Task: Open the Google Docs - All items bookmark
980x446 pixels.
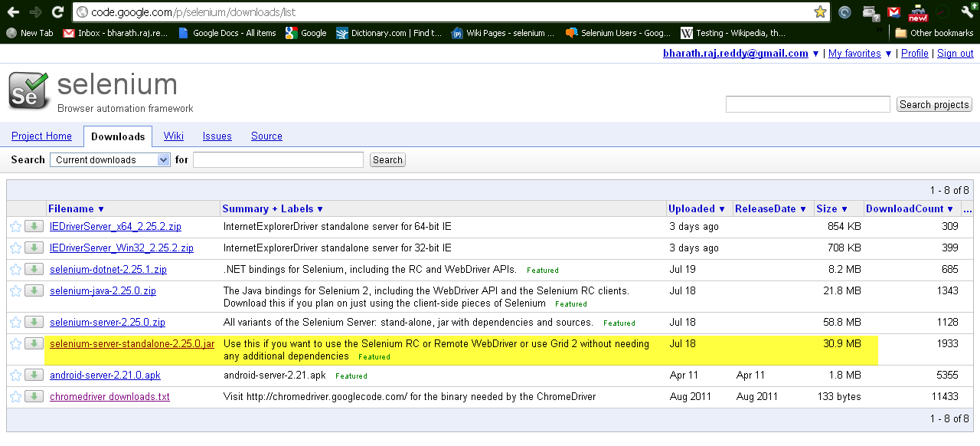Action: [227, 33]
